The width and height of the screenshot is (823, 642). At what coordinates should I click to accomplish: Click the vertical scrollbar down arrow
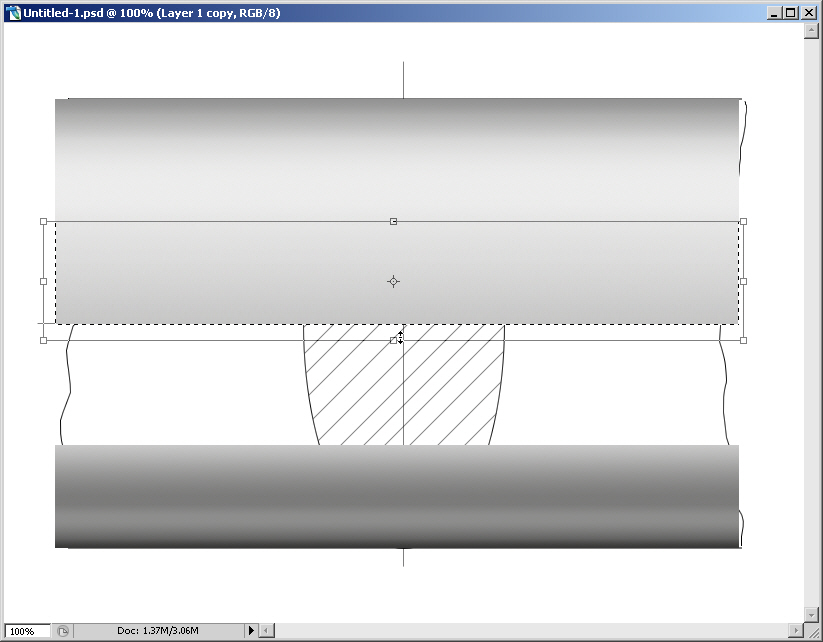pos(811,614)
